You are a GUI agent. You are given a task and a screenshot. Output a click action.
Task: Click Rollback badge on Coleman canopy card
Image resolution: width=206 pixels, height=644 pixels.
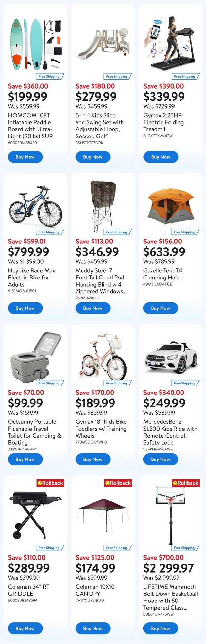tap(118, 483)
